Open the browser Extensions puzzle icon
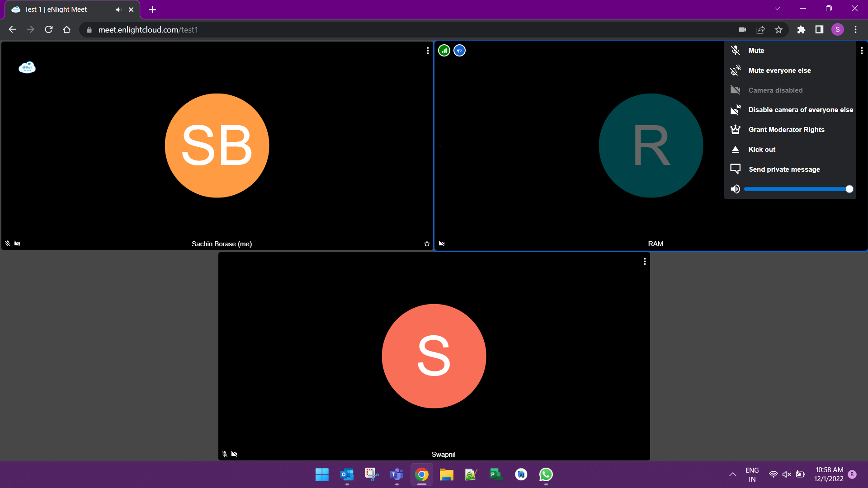 tap(801, 30)
